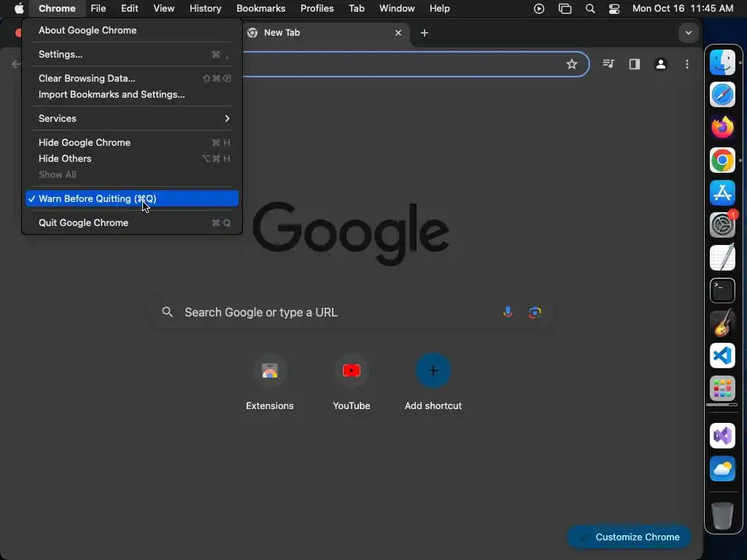This screenshot has height=560, width=747.
Task: Open the View menu
Action: (x=163, y=9)
